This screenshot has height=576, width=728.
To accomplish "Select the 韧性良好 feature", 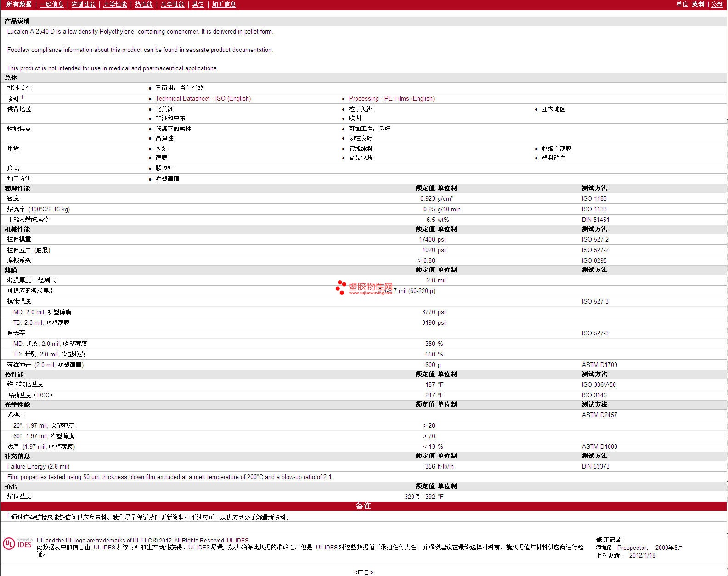I will click(361, 138).
